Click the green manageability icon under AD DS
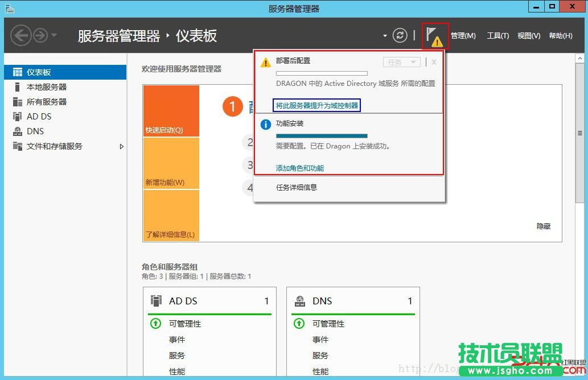This screenshot has width=588, height=380. pyautogui.click(x=155, y=324)
